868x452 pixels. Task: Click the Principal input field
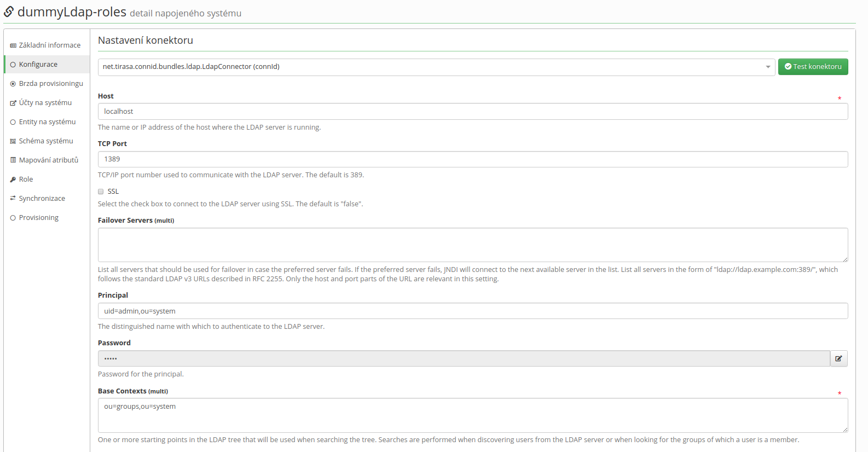click(x=473, y=311)
